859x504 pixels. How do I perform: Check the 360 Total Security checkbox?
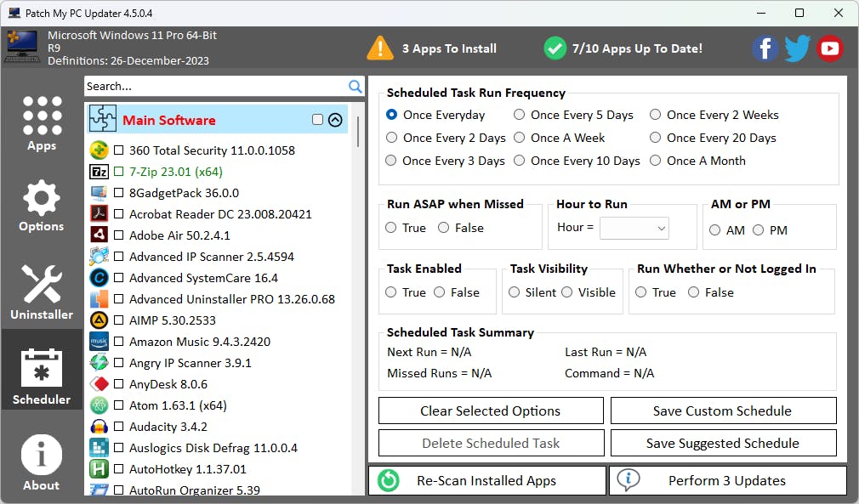click(118, 150)
